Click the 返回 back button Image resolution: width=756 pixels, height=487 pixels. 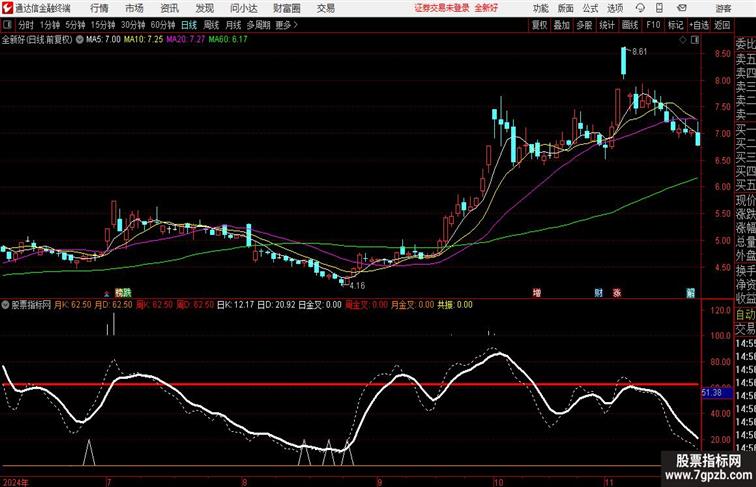pos(722,25)
